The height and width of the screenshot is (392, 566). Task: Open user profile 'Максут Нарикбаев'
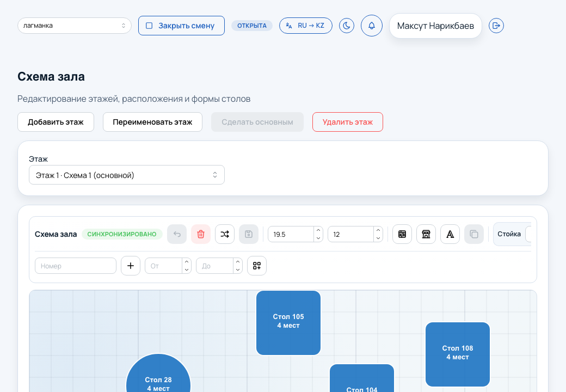[x=435, y=26]
